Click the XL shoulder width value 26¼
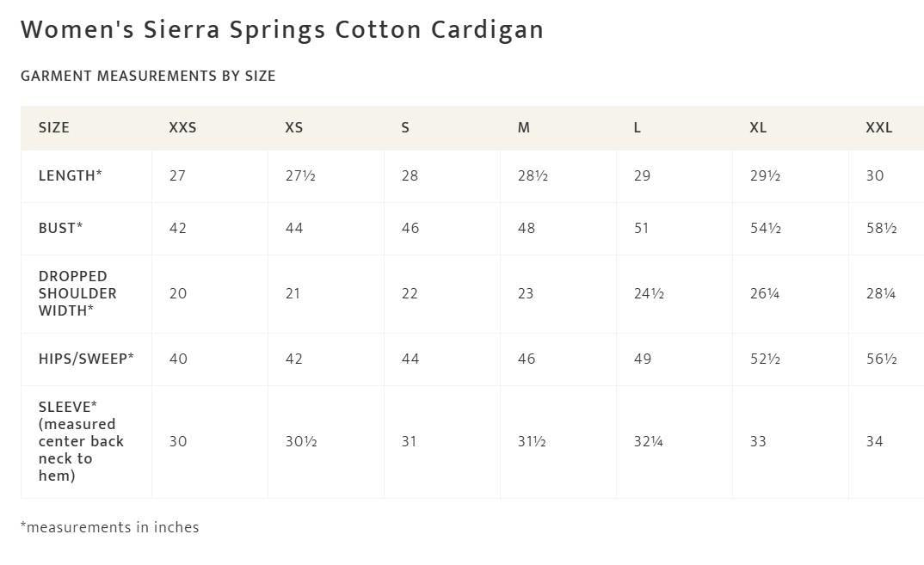This screenshot has height=565, width=924. [x=764, y=293]
